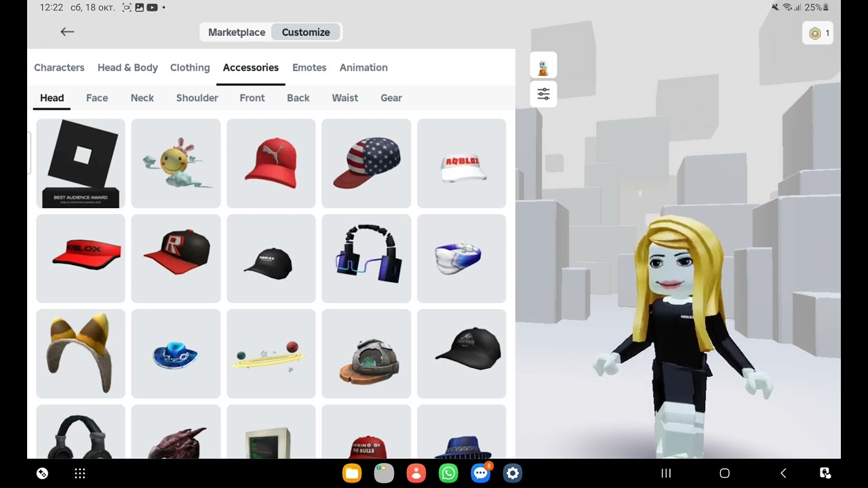This screenshot has width=868, height=488.
Task: Equip the golden fox ears headband
Action: tap(81, 354)
